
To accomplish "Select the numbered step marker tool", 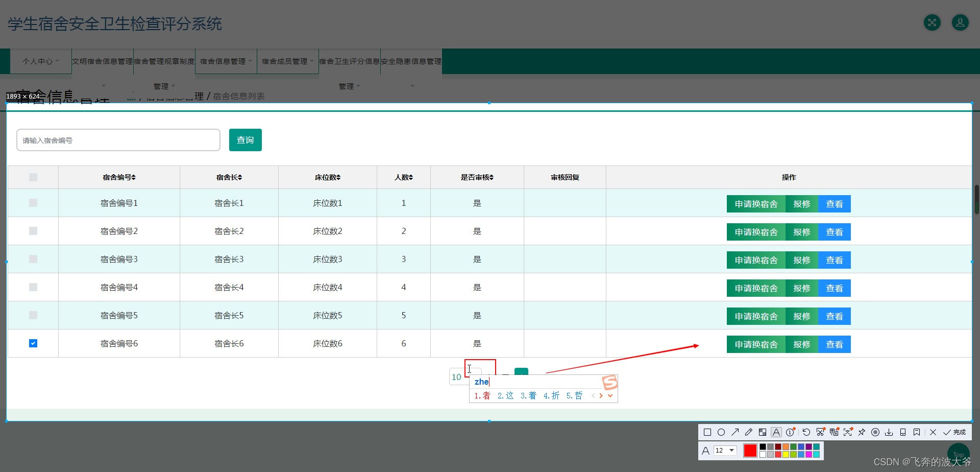I will [x=790, y=432].
